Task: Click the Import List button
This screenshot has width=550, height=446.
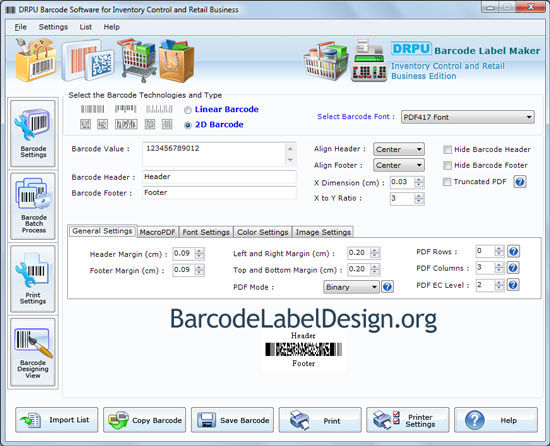Action: click(x=56, y=420)
